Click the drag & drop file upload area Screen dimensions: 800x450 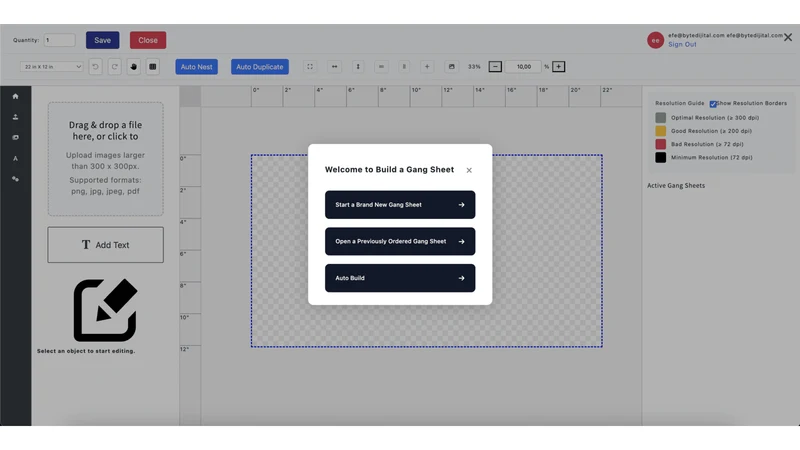(x=106, y=159)
